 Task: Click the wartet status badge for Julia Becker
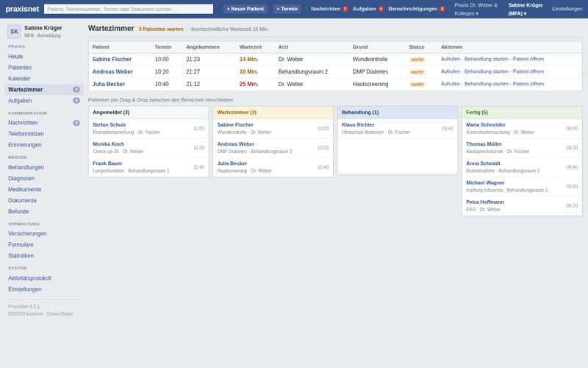417,85
